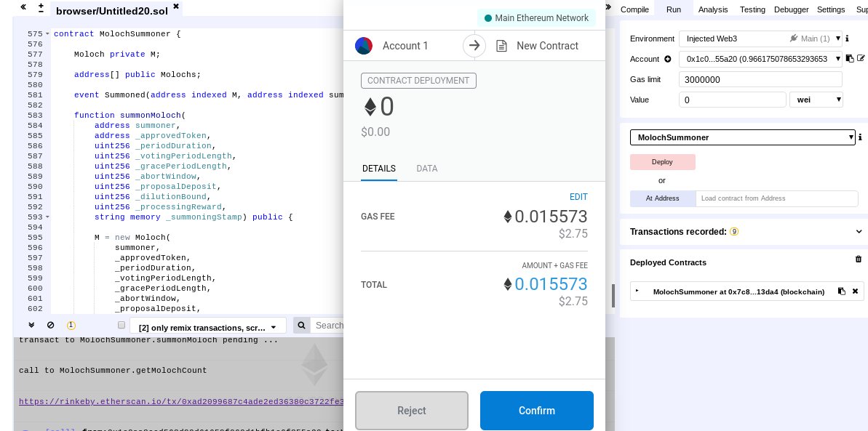The height and width of the screenshot is (431, 868).
Task: Expand deployed MolochSummoner instance arrow
Action: click(637, 291)
